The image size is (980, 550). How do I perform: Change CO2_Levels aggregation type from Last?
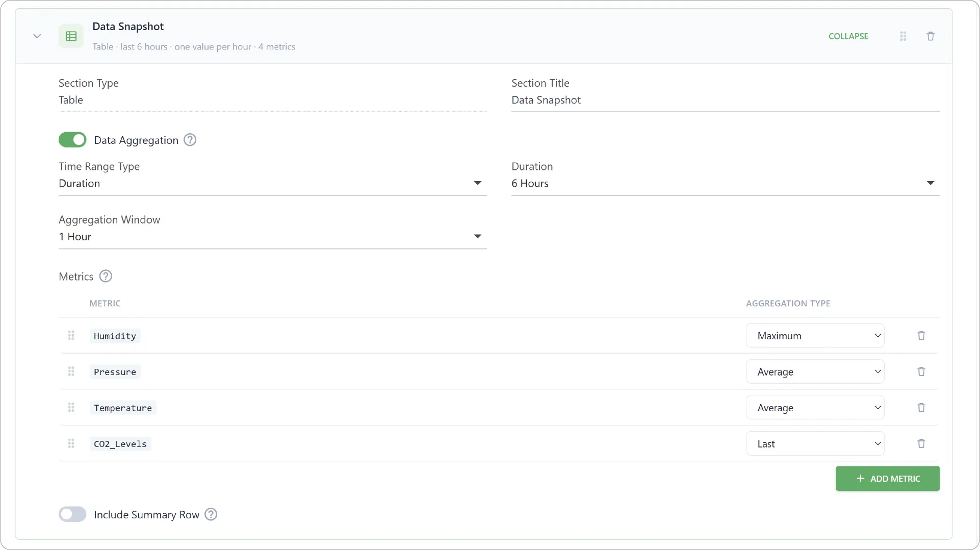coord(815,444)
